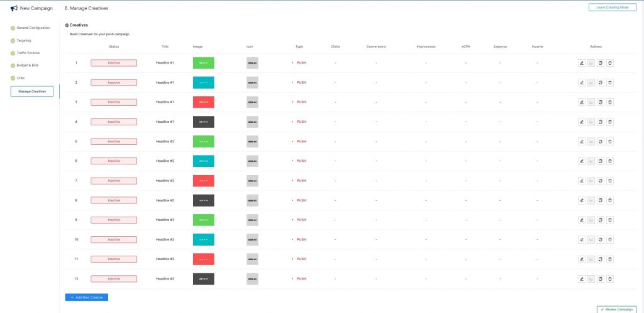The image size is (644, 313).
Task: Duplicate creative 3 with the copy icon
Action: pyautogui.click(x=601, y=102)
